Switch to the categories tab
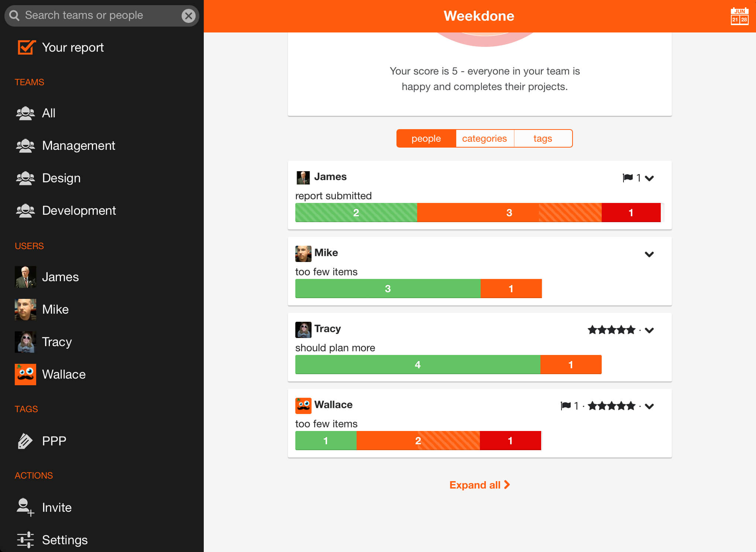 click(x=485, y=138)
